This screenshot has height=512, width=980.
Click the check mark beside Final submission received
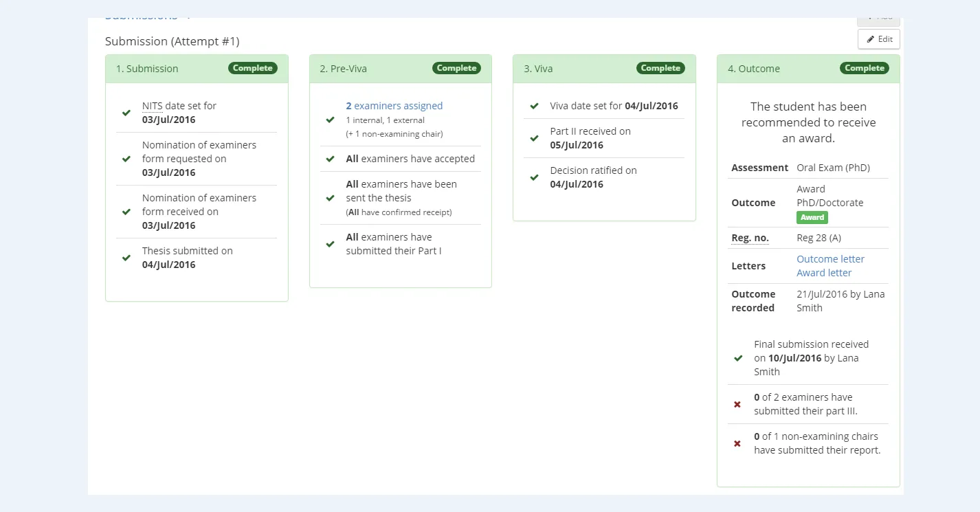(x=738, y=358)
